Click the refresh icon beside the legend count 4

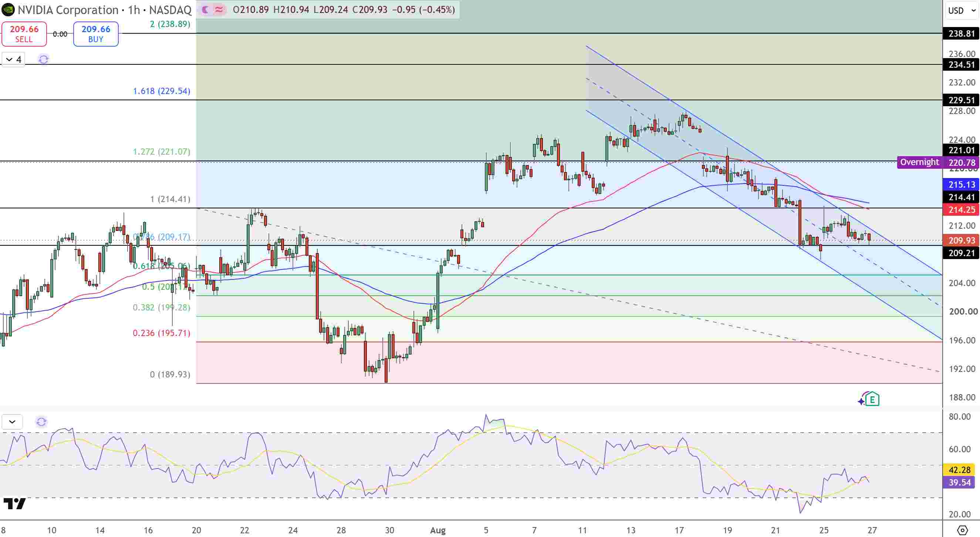(43, 60)
